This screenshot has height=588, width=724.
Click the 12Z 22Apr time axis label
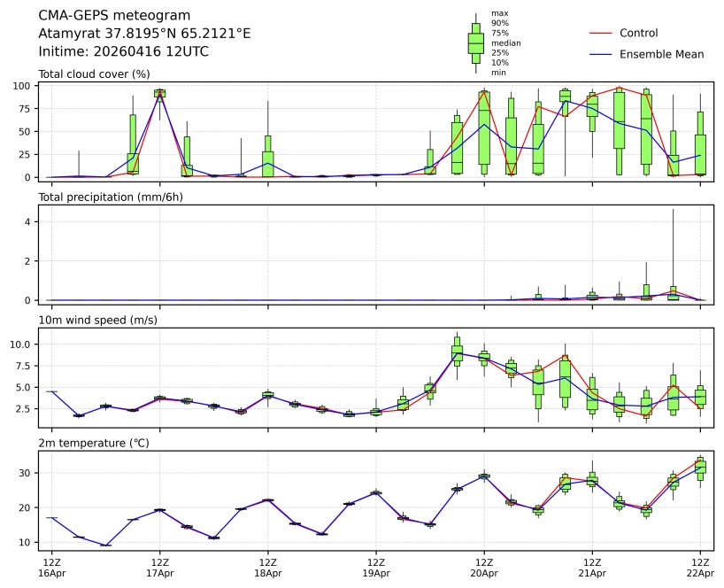700,567
